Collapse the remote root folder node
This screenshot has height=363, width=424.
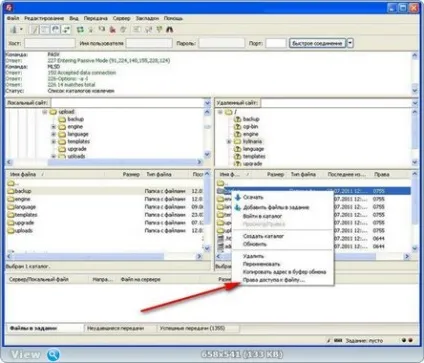click(220, 112)
